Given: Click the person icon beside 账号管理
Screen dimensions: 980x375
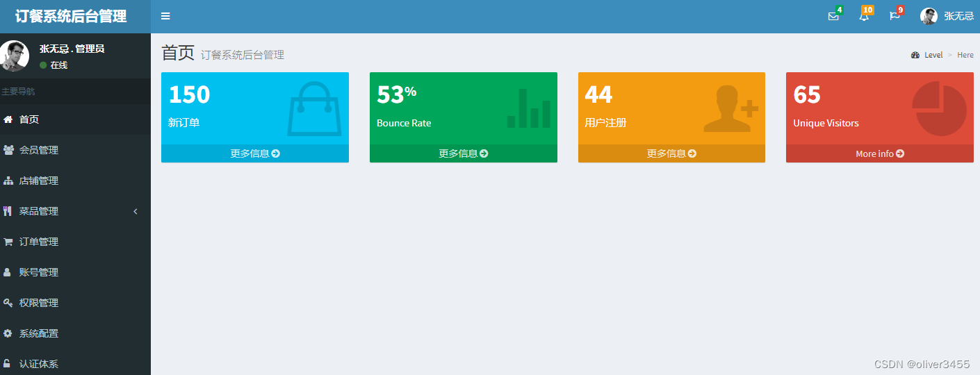Looking at the screenshot, I should [7, 272].
